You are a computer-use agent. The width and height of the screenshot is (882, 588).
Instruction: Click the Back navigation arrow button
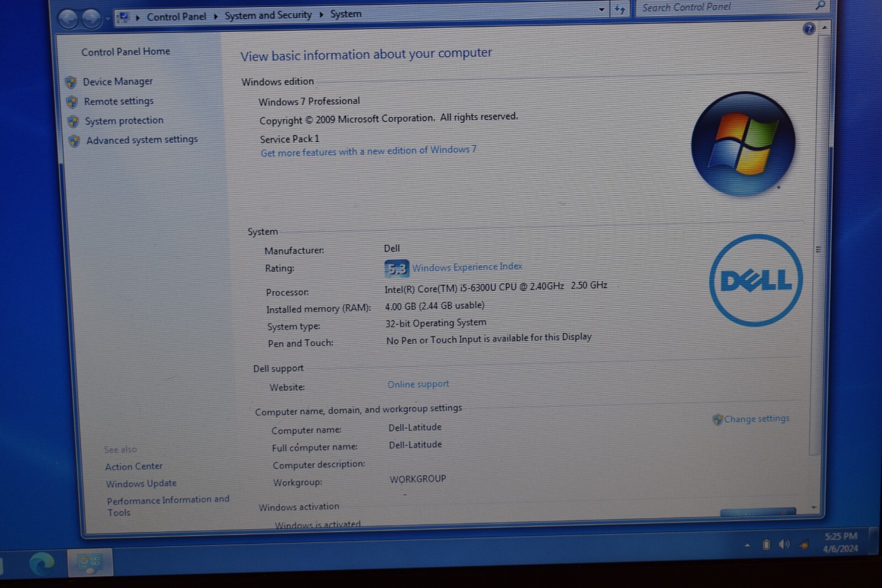pos(68,19)
